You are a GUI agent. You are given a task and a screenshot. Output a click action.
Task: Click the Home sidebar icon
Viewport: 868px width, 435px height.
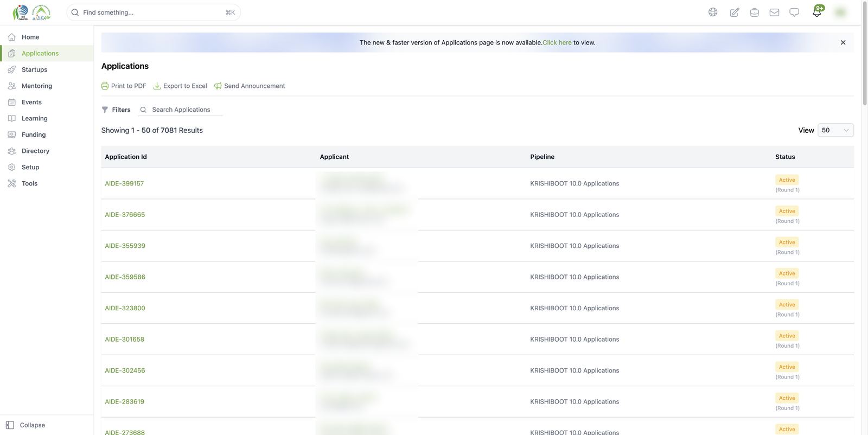(12, 37)
